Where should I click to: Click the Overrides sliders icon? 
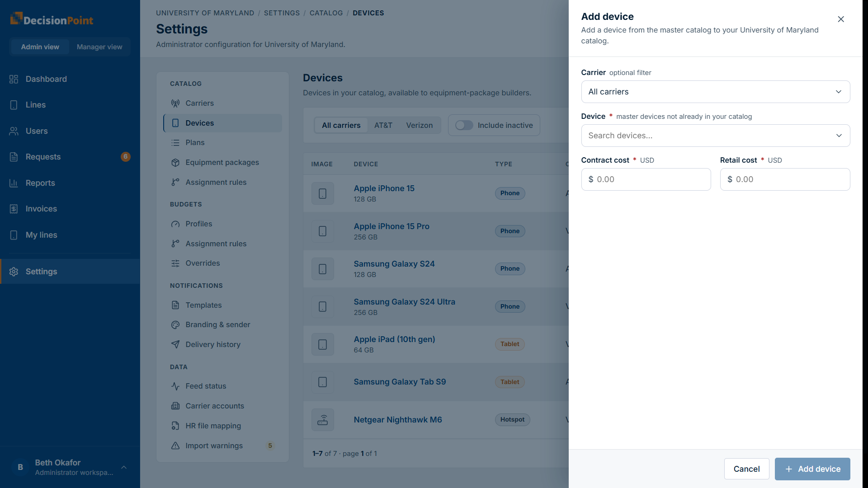point(175,263)
